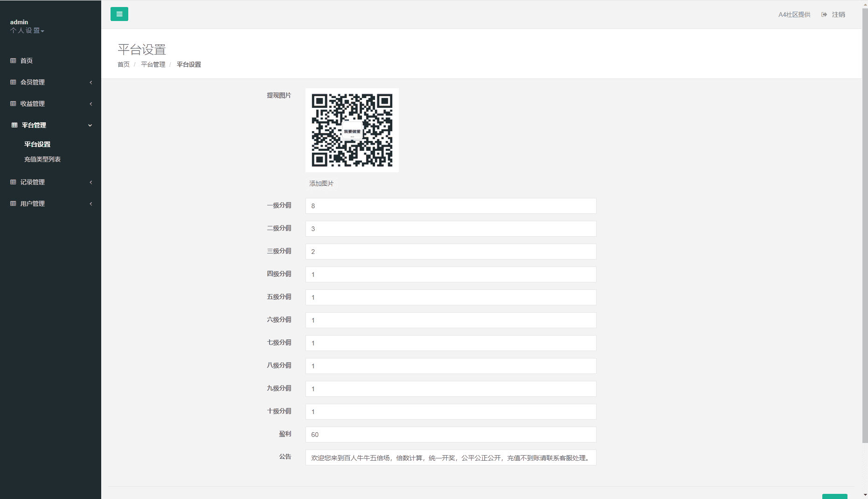This screenshot has width=868, height=499.
Task: Open the 充值类型列表 submenu item
Action: [x=42, y=159]
